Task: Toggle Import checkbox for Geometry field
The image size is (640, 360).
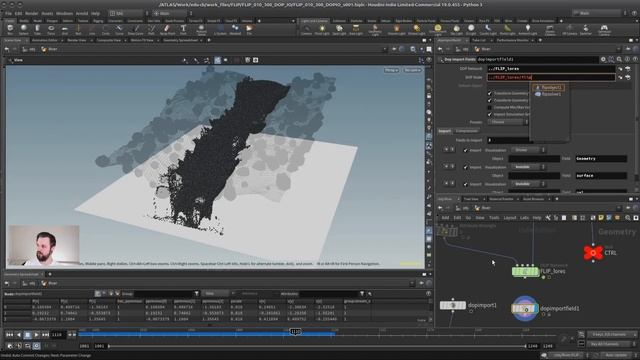Action: click(x=465, y=150)
